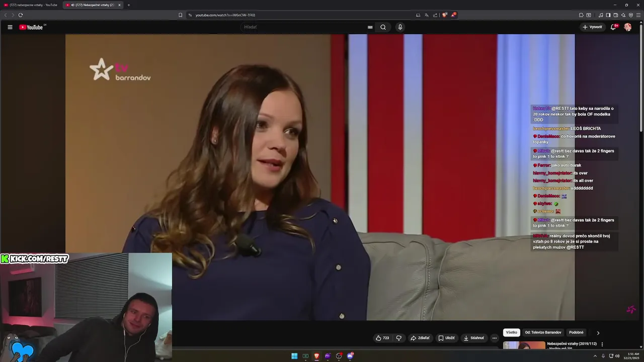This screenshot has width=644, height=362.
Task: Open the media control music note icon
Action: (x=601, y=15)
